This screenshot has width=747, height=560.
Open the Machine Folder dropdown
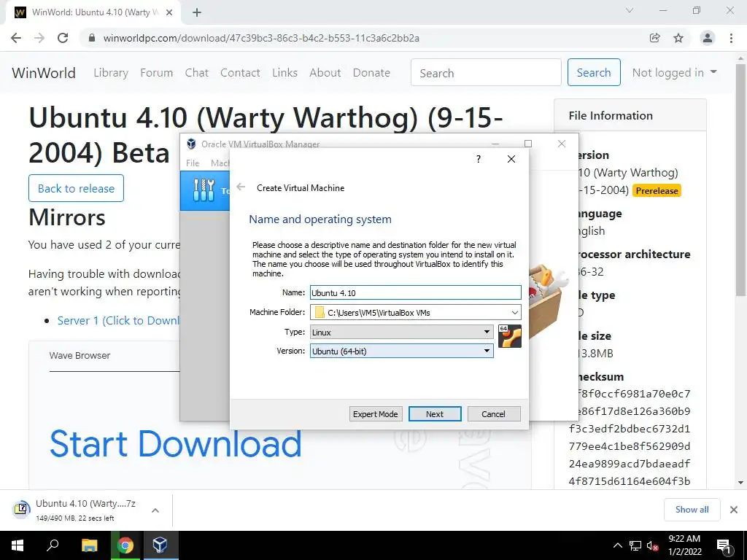click(514, 313)
